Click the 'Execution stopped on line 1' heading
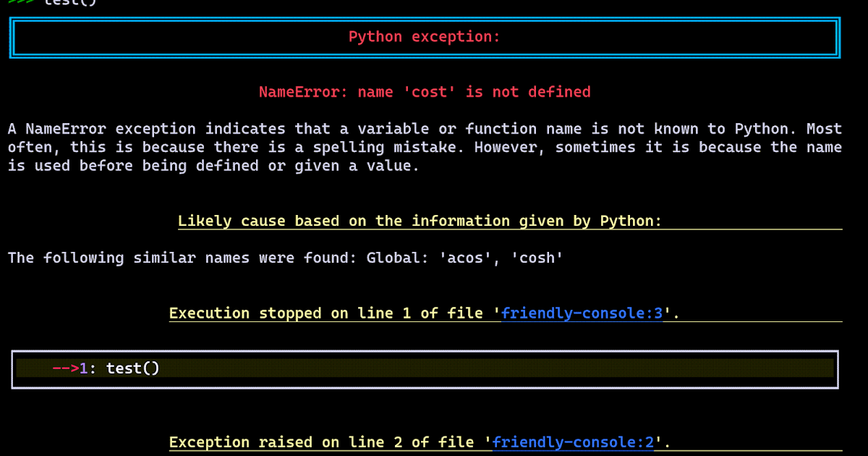The height and width of the screenshot is (456, 868). click(x=325, y=313)
